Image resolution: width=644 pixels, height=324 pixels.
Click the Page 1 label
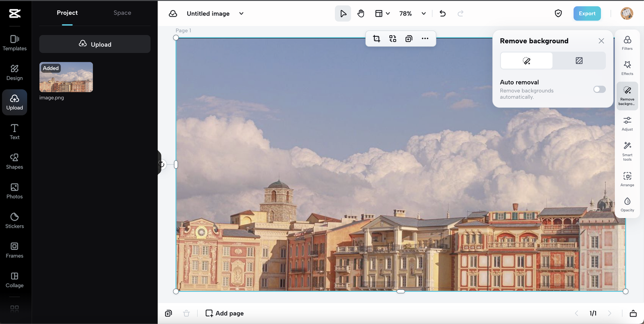tap(183, 31)
